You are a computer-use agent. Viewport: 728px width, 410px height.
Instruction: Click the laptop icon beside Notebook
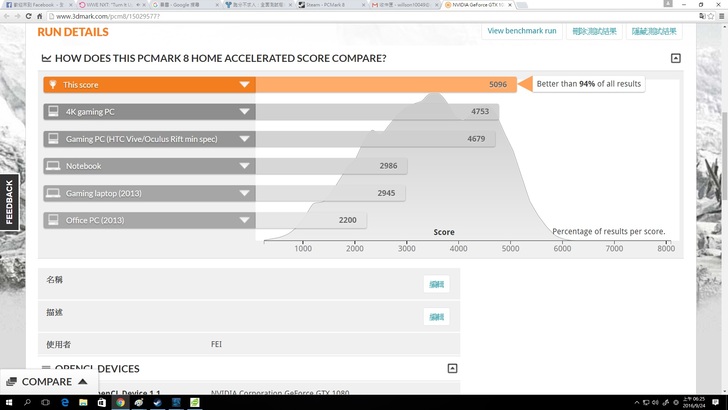point(53,166)
